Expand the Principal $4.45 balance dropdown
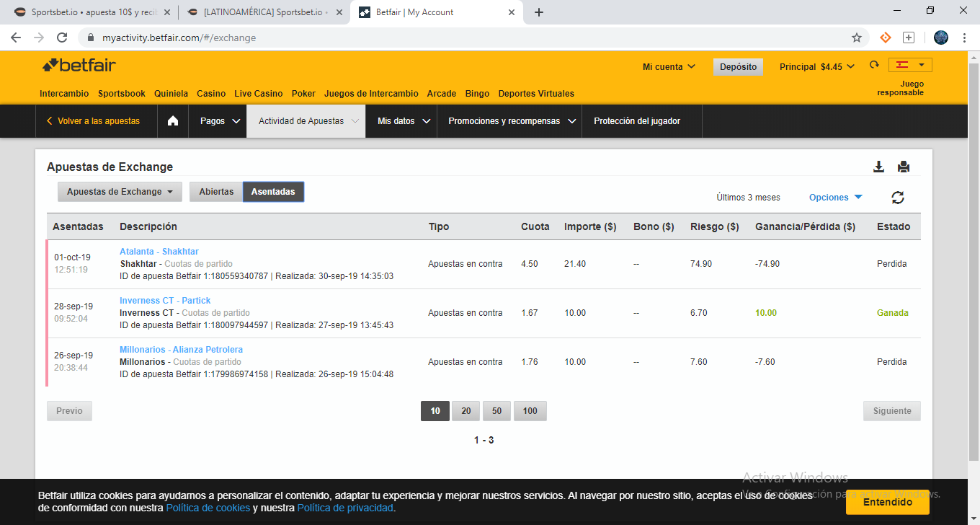This screenshot has height=525, width=980. pyautogui.click(x=817, y=67)
